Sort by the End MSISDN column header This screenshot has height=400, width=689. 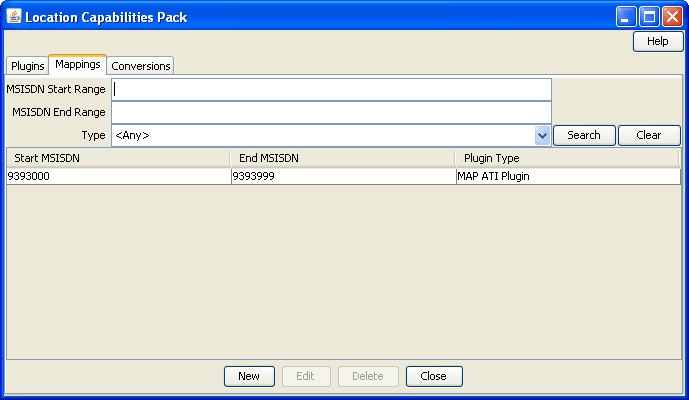pyautogui.click(x=343, y=158)
